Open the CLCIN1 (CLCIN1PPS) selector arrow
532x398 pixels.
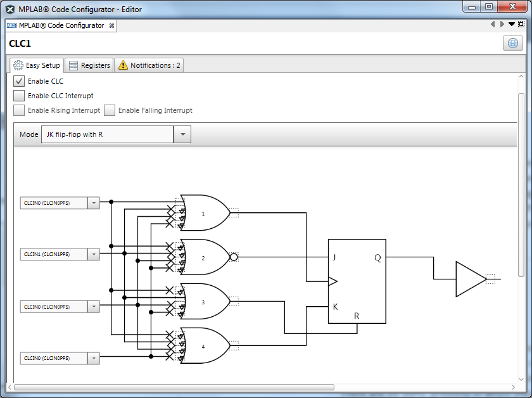point(94,254)
